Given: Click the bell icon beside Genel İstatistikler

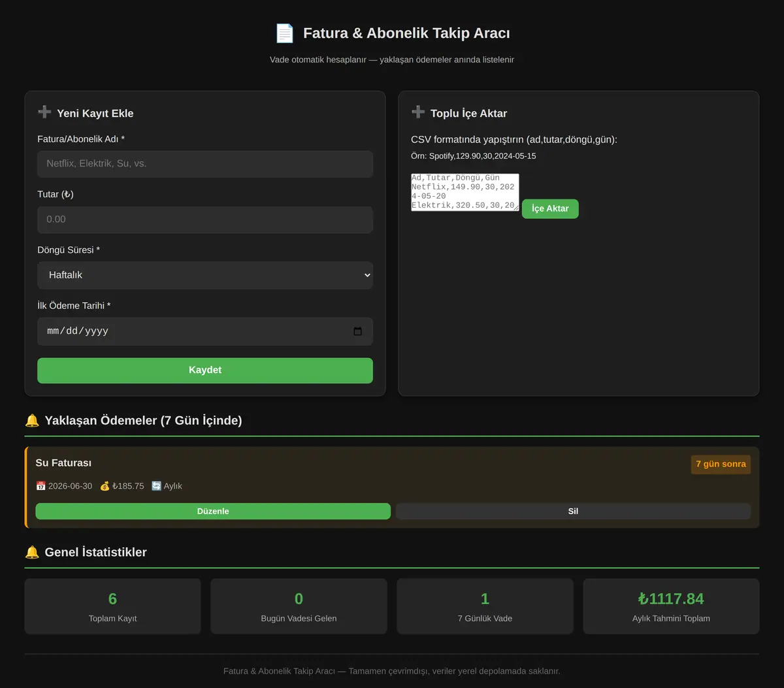Looking at the screenshot, I should click(x=32, y=552).
